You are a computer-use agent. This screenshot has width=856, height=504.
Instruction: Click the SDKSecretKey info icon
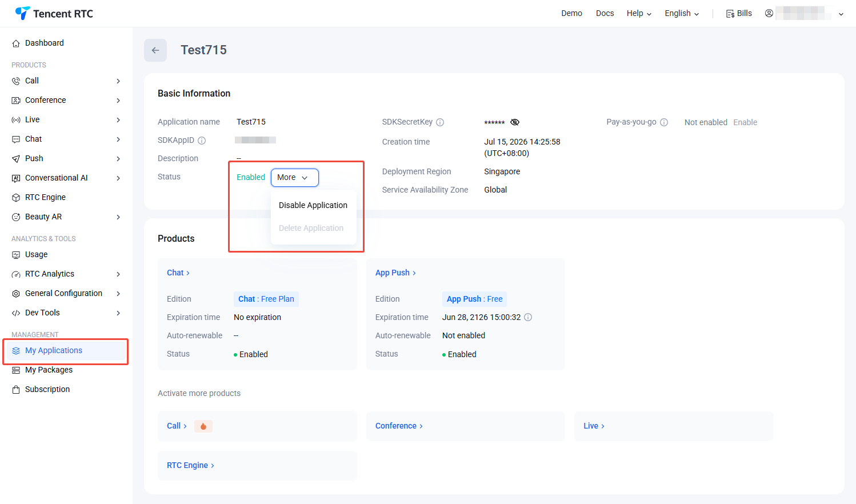tap(440, 122)
